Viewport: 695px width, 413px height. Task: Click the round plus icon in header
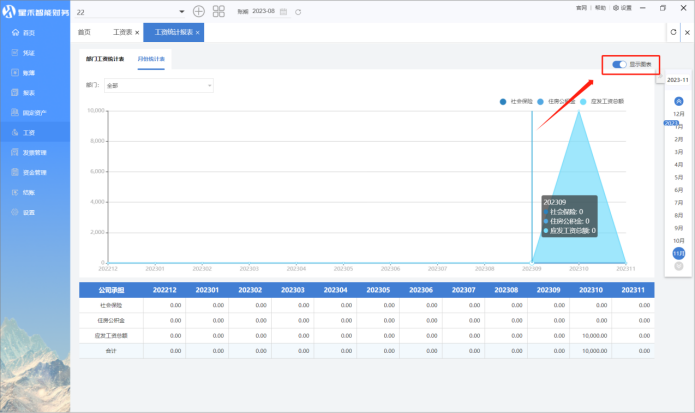coord(198,11)
